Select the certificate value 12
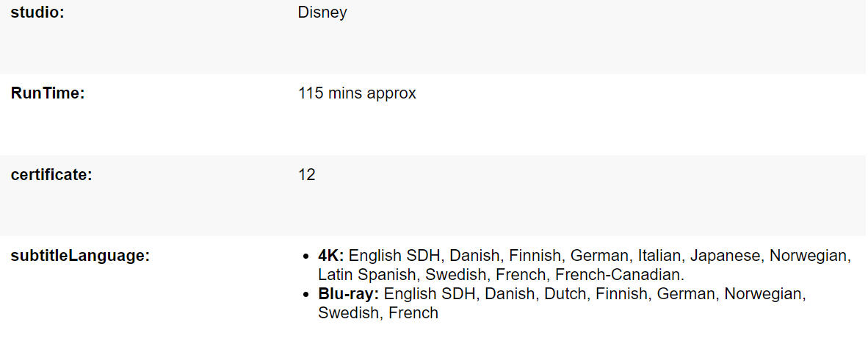Screen dimensions: 868x344 pos(307,175)
